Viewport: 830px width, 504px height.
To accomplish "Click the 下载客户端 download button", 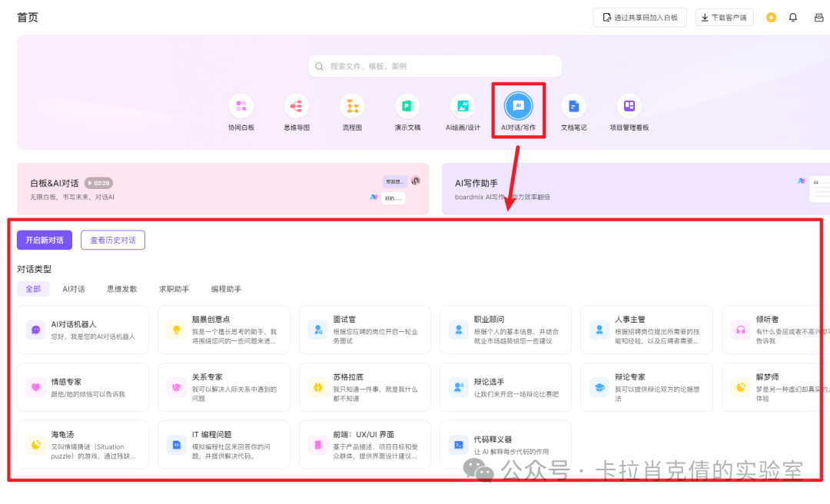I will 724,18.
